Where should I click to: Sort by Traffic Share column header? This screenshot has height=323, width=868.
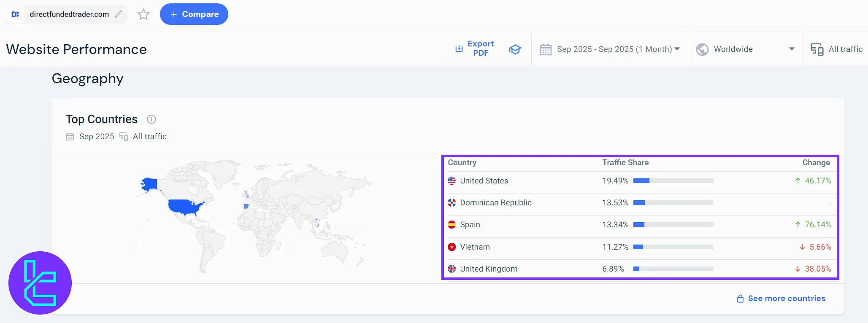click(x=625, y=163)
